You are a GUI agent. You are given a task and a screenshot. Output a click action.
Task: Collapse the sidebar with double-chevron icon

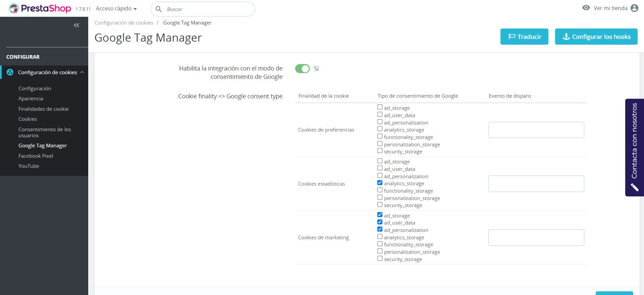[x=76, y=25]
